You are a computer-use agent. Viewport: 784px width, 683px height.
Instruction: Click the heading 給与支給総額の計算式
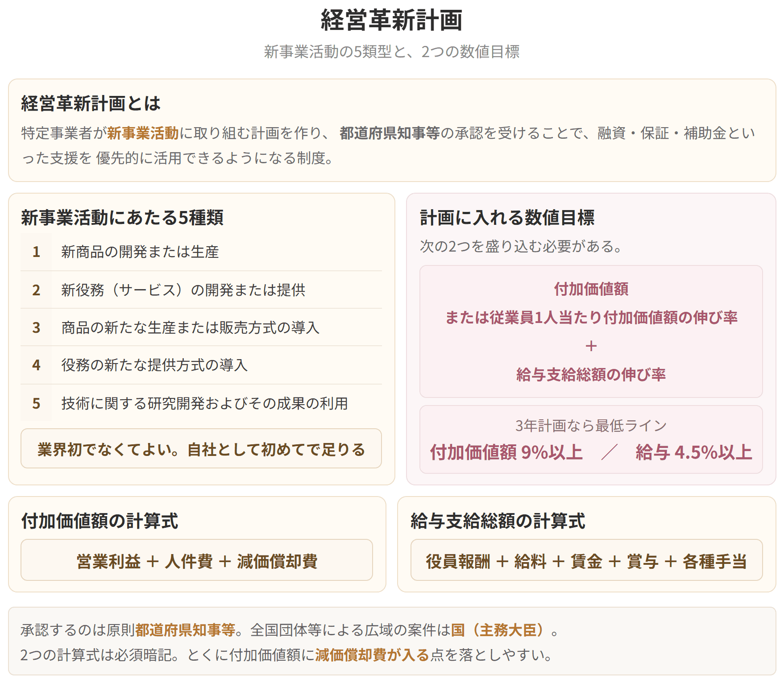click(498, 521)
